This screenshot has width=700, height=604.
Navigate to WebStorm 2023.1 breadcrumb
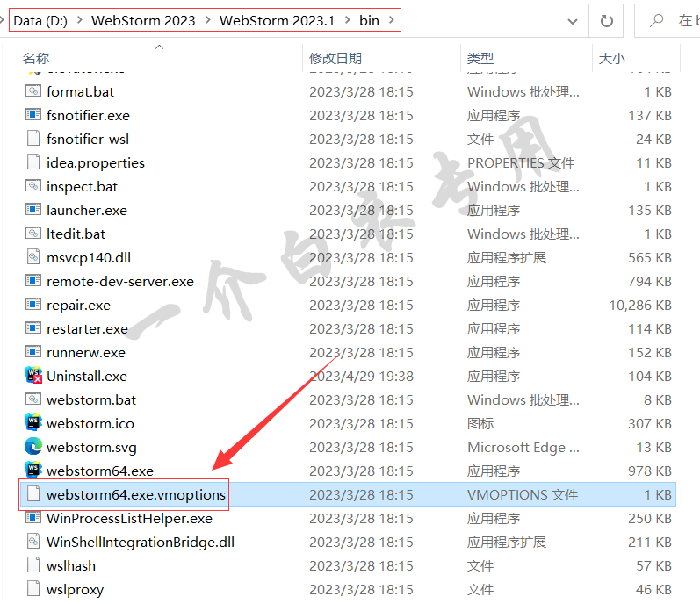pos(277,20)
